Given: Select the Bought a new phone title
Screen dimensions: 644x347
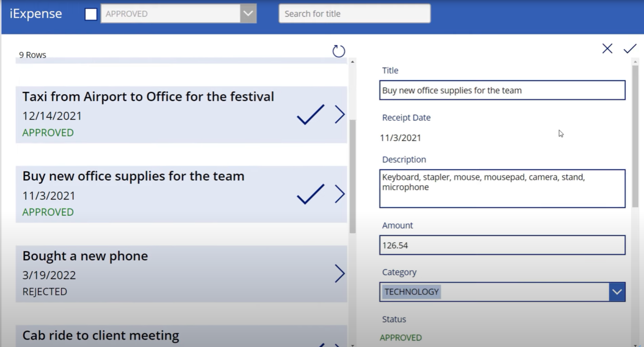Looking at the screenshot, I should pos(85,256).
